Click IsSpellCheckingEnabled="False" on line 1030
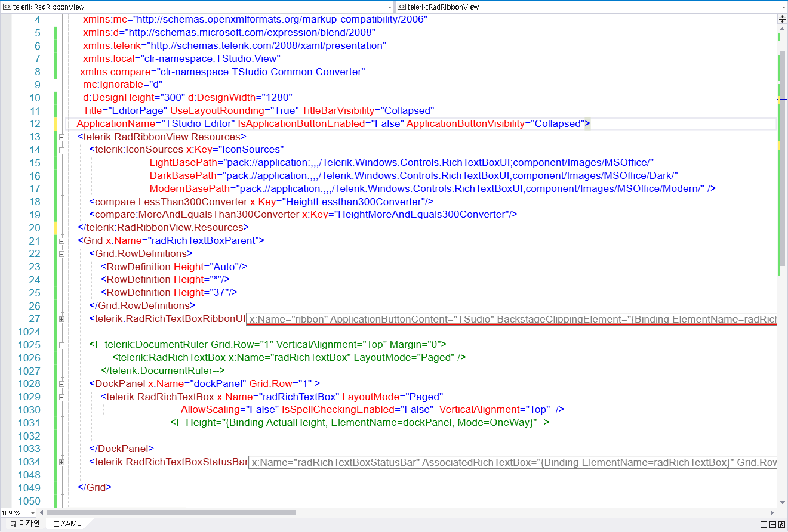This screenshot has height=532, width=788. 357,410
